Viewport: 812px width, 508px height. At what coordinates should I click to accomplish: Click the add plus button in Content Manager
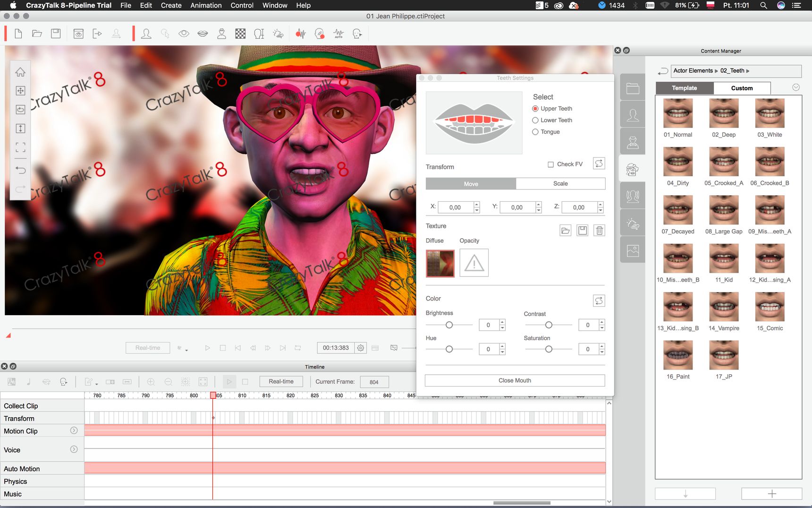(772, 494)
